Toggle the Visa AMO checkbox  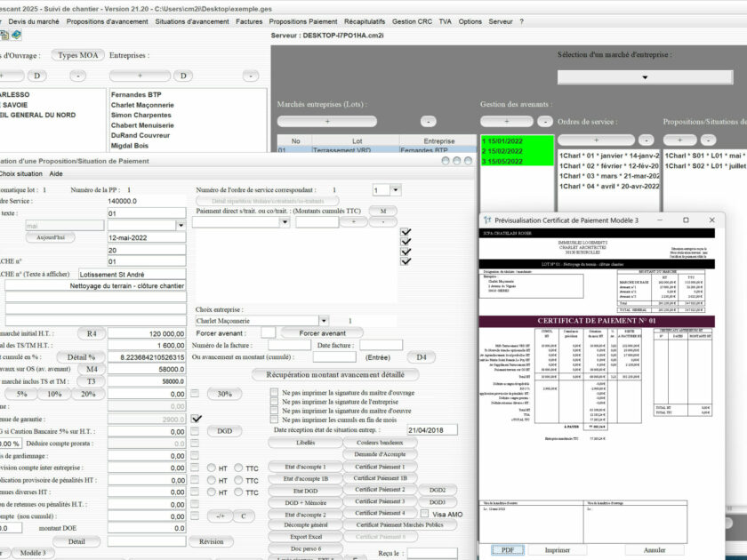pyautogui.click(x=424, y=514)
